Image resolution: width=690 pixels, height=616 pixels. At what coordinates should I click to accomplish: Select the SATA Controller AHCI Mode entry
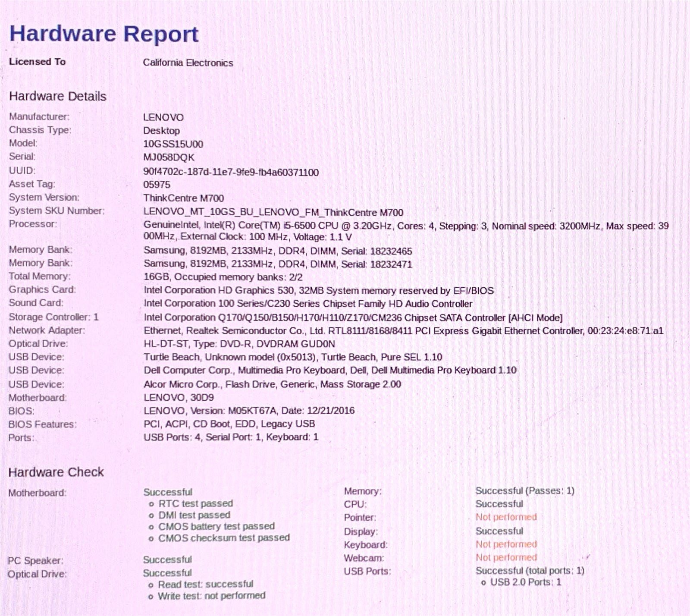coord(353,318)
